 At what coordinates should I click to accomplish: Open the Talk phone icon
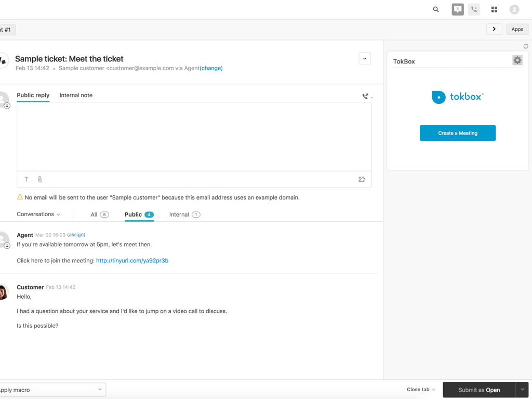pyautogui.click(x=474, y=9)
